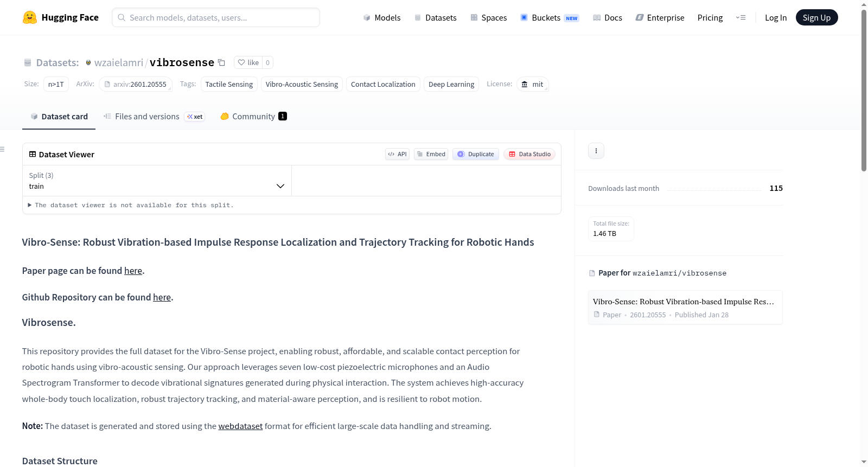Image resolution: width=868 pixels, height=467 pixels.
Task: Open the Files and versions tab
Action: [x=154, y=117]
